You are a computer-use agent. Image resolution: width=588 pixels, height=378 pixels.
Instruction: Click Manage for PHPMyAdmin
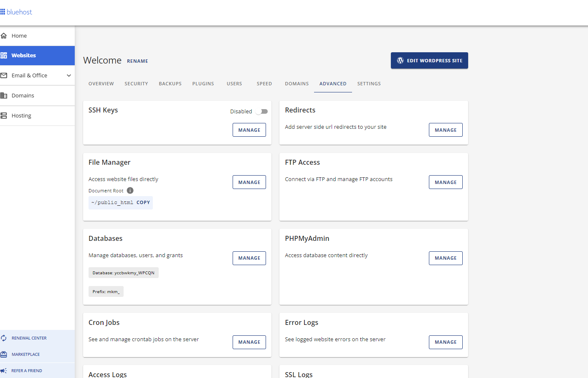446,258
